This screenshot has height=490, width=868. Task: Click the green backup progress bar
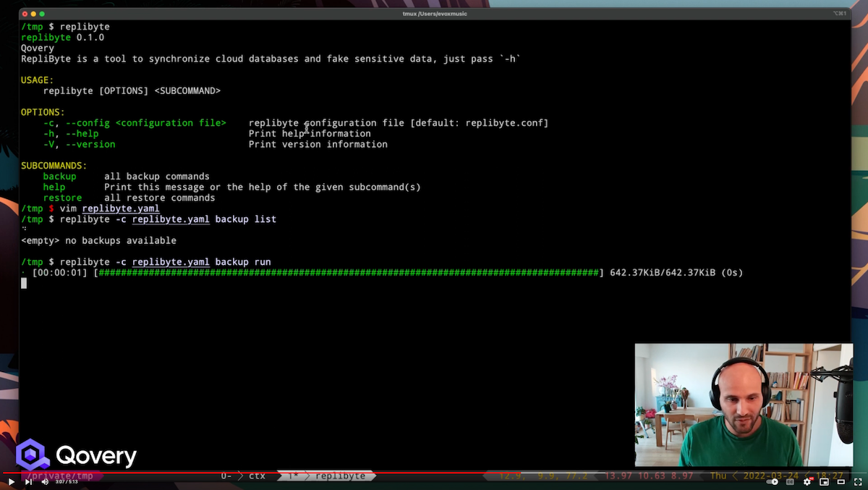(349, 273)
